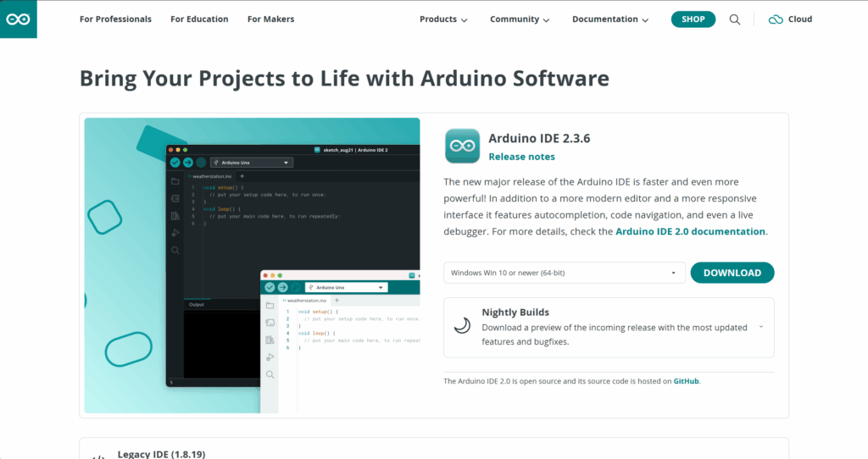Click the Nightly Builds heading text
The height and width of the screenshot is (459, 868).
515,312
